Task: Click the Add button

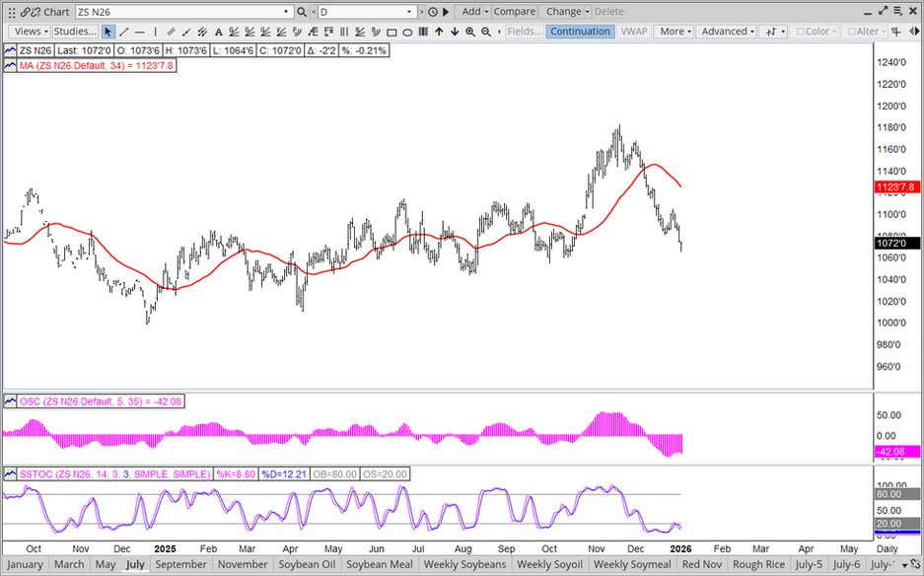Action: pos(470,12)
